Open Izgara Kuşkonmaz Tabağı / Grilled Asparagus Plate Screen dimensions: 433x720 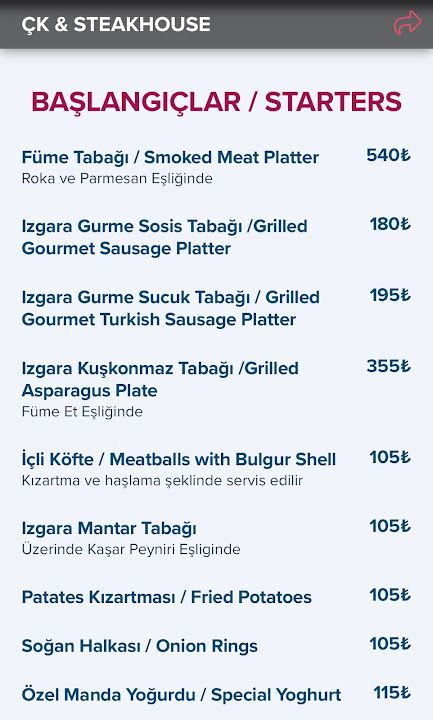click(160, 379)
